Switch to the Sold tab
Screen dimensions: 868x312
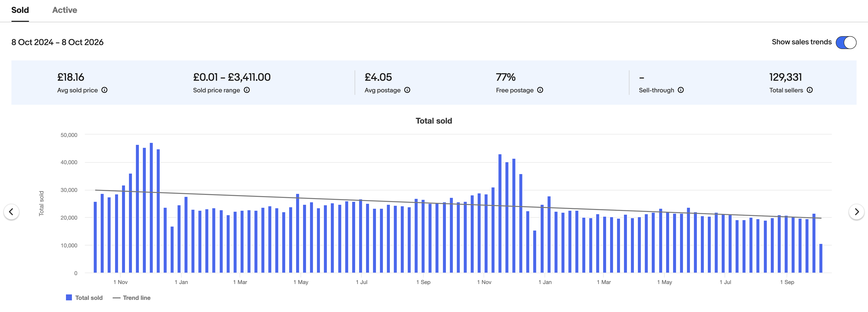pyautogui.click(x=20, y=10)
